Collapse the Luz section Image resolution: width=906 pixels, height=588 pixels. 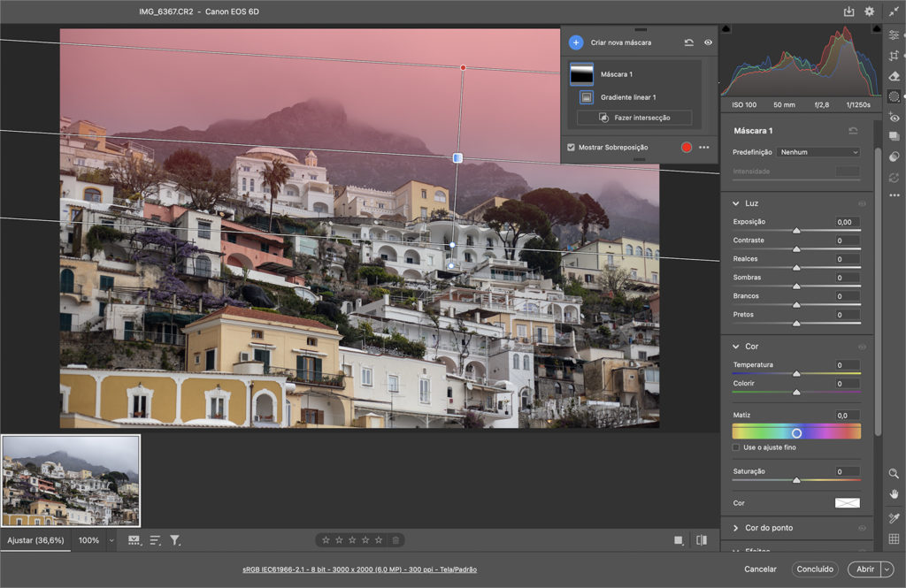[736, 203]
